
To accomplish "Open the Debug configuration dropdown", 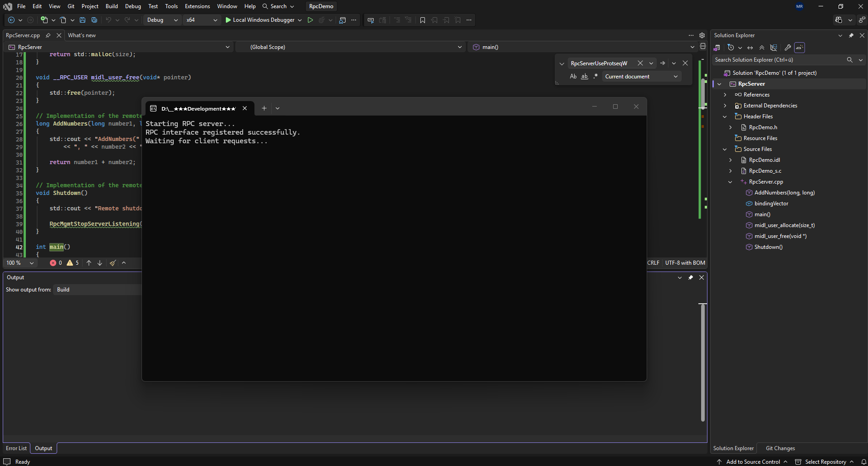I will [x=162, y=20].
